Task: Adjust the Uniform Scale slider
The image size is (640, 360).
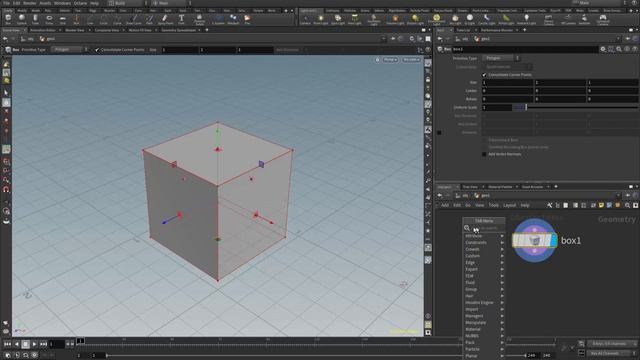Action: (575, 107)
